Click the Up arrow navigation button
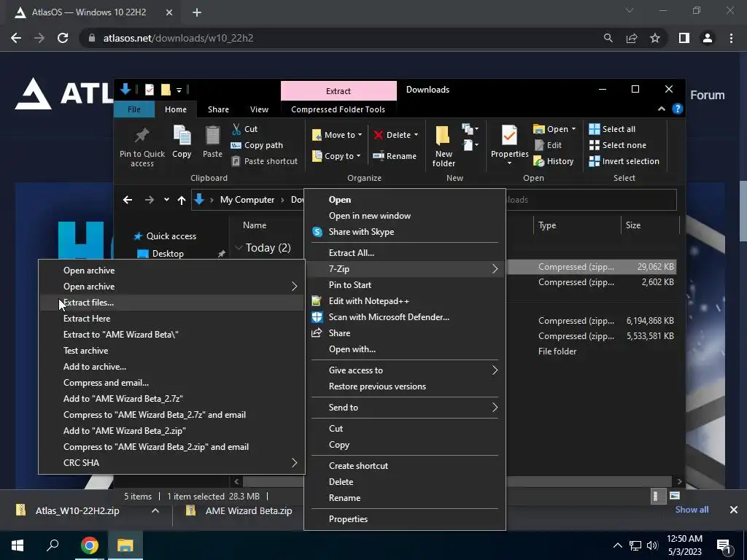747x560 pixels. coord(181,200)
